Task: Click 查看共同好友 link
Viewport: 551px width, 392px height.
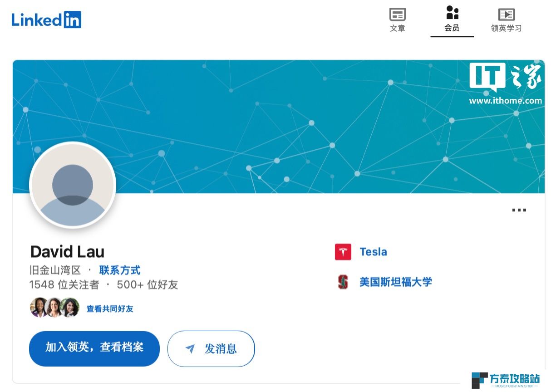Action: point(110,309)
